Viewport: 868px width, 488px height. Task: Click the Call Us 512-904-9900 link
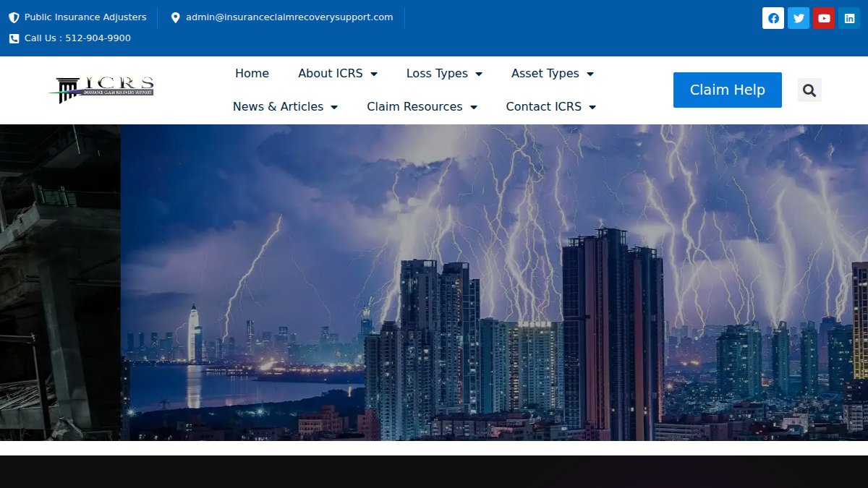click(x=77, y=38)
